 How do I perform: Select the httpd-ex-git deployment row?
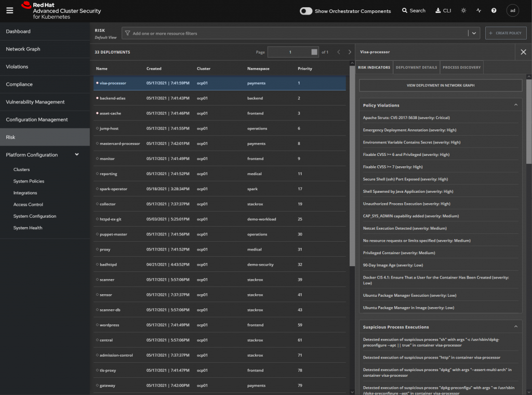220,219
